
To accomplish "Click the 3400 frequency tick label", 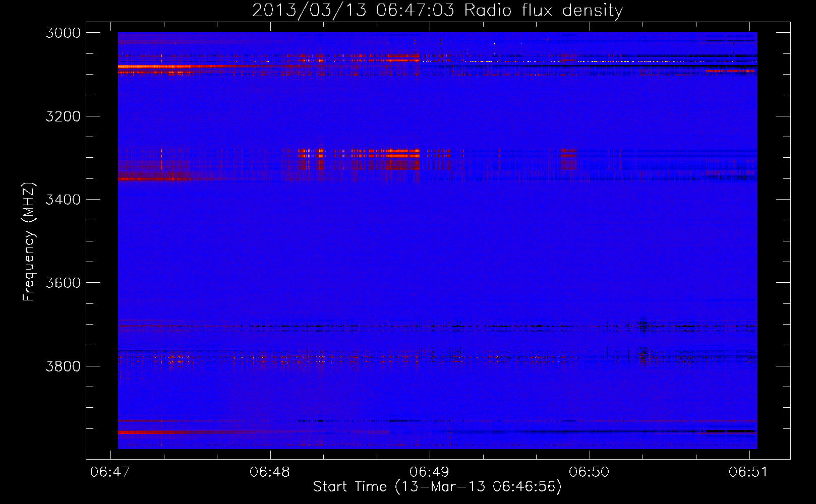I will [x=63, y=200].
